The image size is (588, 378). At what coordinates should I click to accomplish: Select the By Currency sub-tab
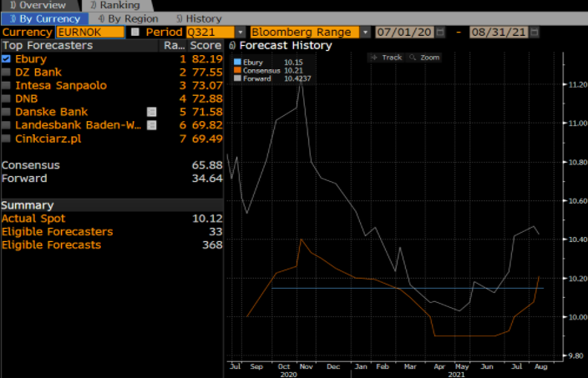tap(44, 18)
